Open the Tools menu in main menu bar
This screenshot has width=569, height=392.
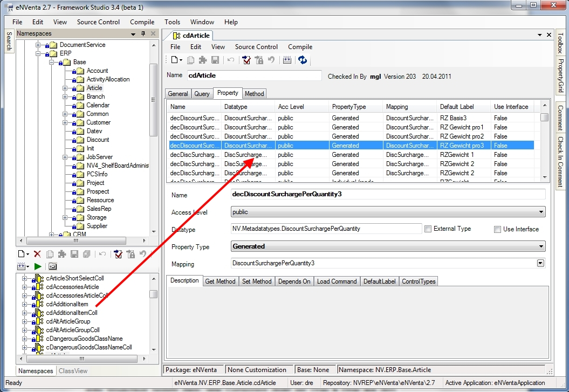coord(173,22)
